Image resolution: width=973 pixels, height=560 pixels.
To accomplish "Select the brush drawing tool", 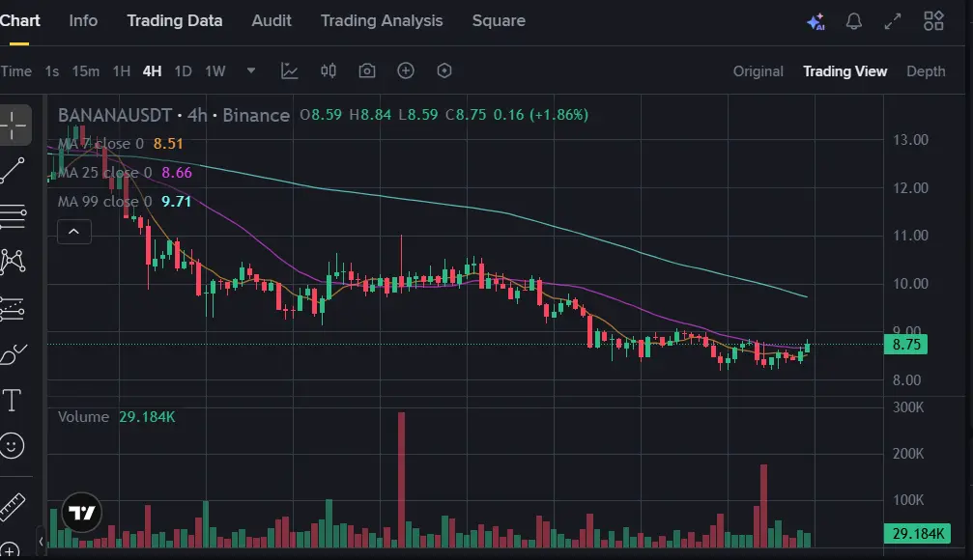I will [13, 354].
